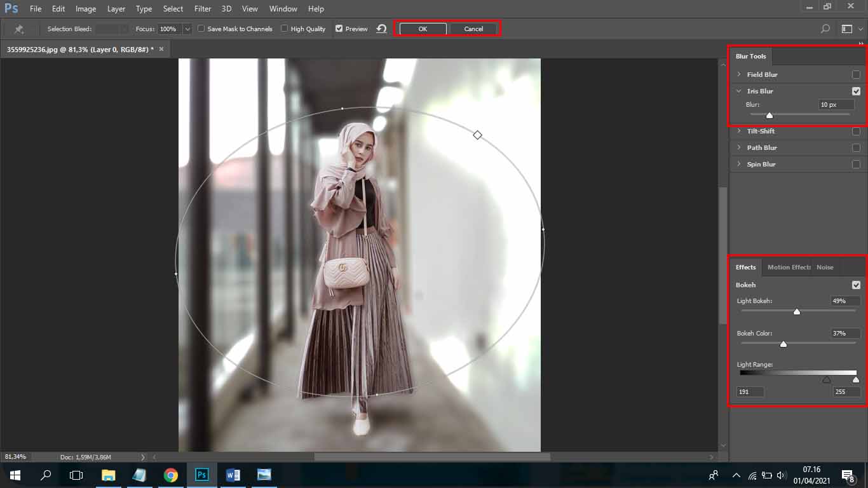This screenshot has width=868, height=488.
Task: Click the Light Bokeh slider
Action: click(x=798, y=311)
